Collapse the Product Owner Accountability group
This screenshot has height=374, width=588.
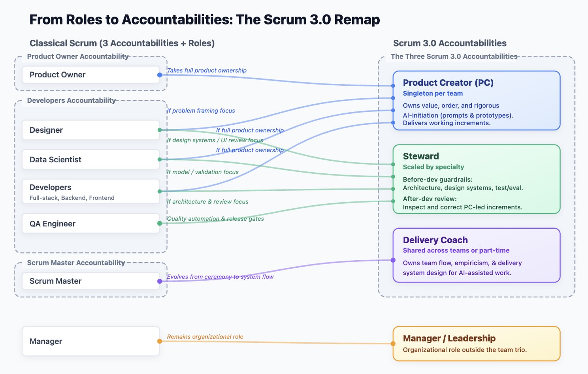pyautogui.click(x=77, y=56)
